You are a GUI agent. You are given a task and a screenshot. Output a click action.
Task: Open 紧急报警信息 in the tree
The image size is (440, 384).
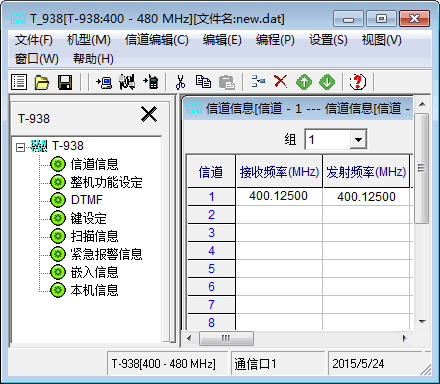106,254
